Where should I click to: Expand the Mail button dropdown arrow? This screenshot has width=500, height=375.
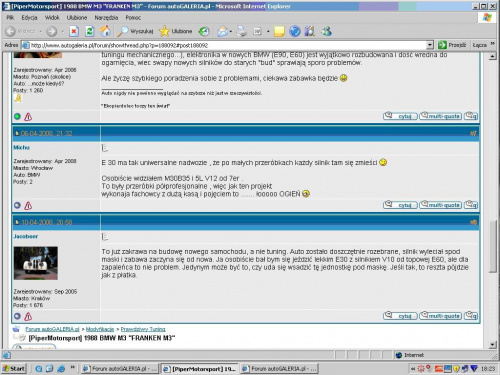point(231,32)
